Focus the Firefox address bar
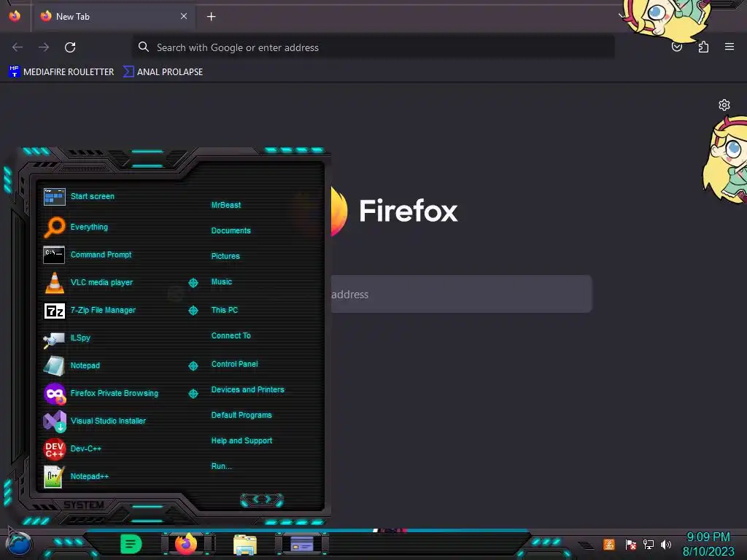This screenshot has width=747, height=560. point(373,47)
